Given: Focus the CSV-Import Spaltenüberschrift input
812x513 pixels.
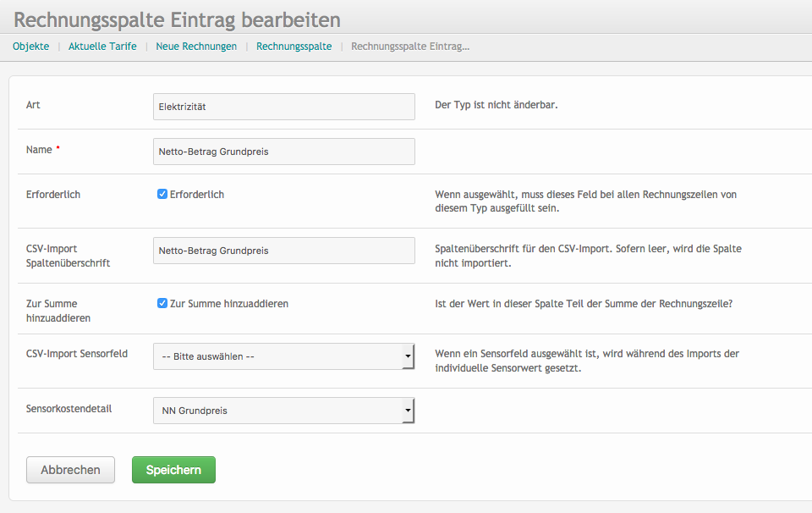Looking at the screenshot, I should point(284,251).
